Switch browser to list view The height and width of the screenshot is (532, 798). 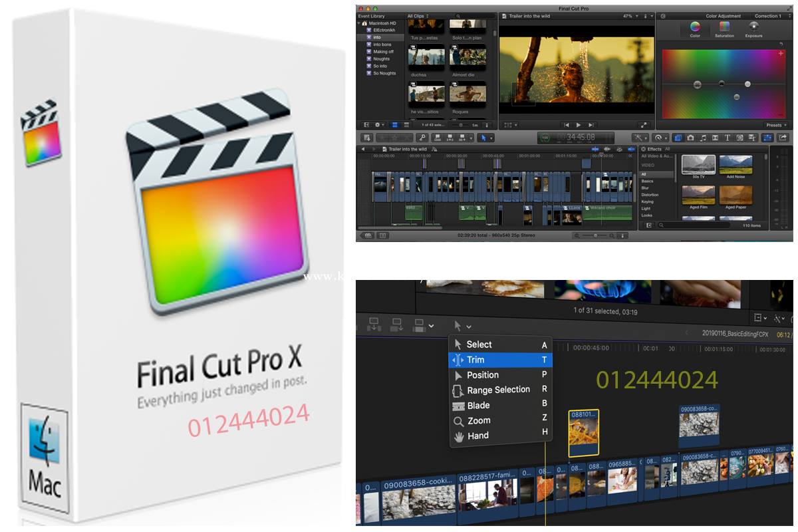pos(406,125)
